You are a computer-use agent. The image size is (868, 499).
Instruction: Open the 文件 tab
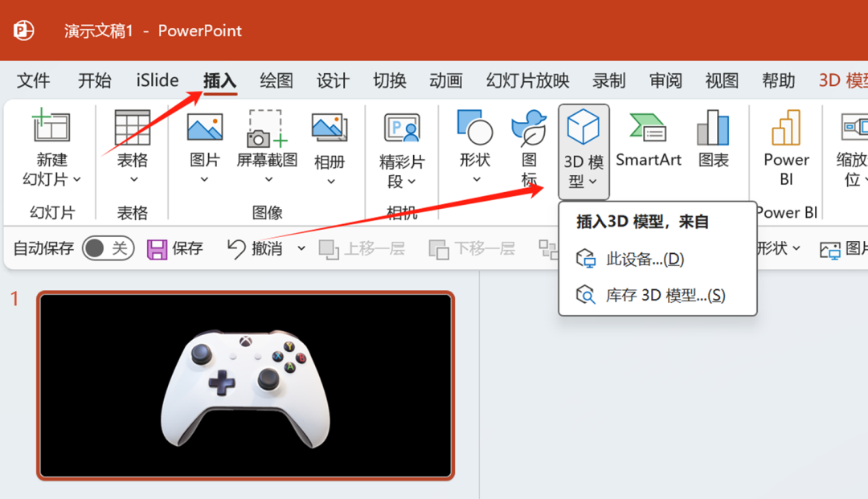(33, 81)
